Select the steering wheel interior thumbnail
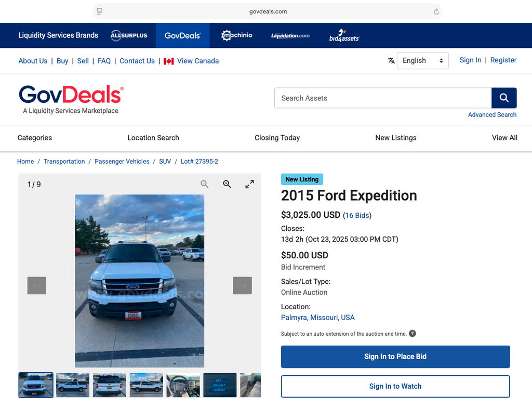Screen dimensions: 532x408 point(183,385)
